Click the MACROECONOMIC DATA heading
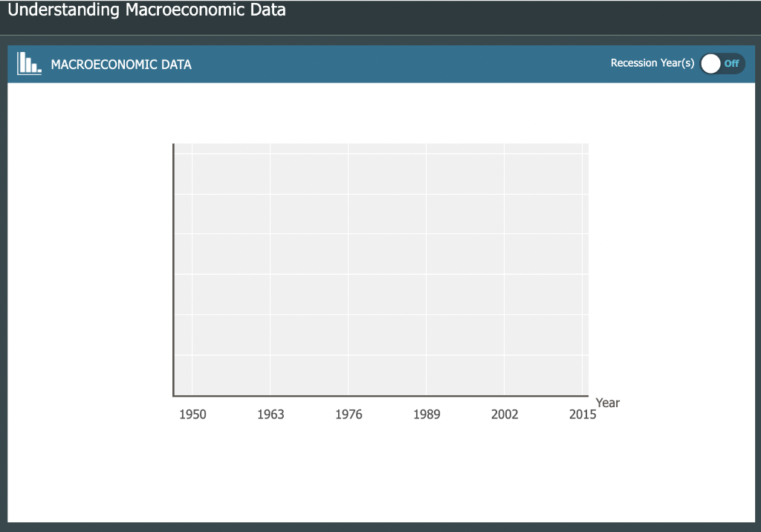761x532 pixels. tap(121, 64)
